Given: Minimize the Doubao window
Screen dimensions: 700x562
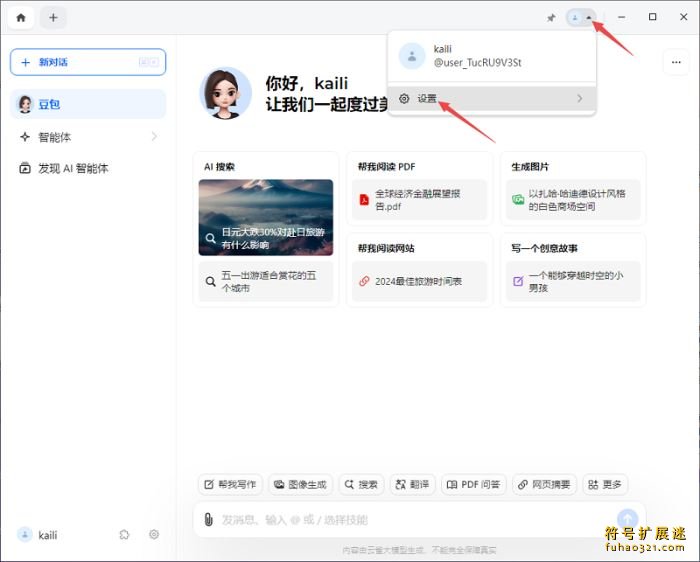Looking at the screenshot, I should [621, 17].
